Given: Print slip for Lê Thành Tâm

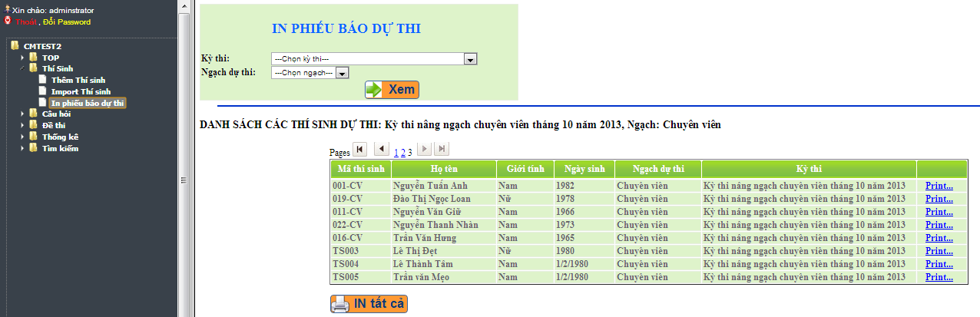Looking at the screenshot, I should point(939,264).
